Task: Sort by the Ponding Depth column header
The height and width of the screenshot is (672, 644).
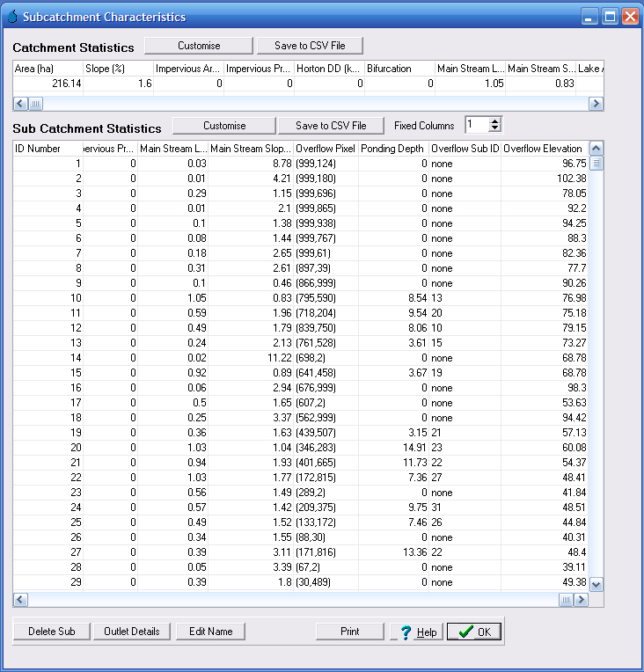Action: (393, 149)
